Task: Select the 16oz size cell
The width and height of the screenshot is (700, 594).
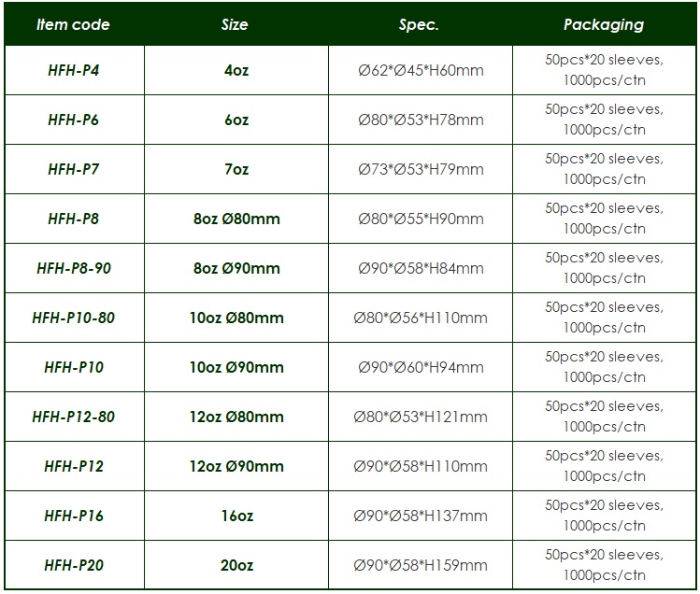Action: [x=236, y=516]
